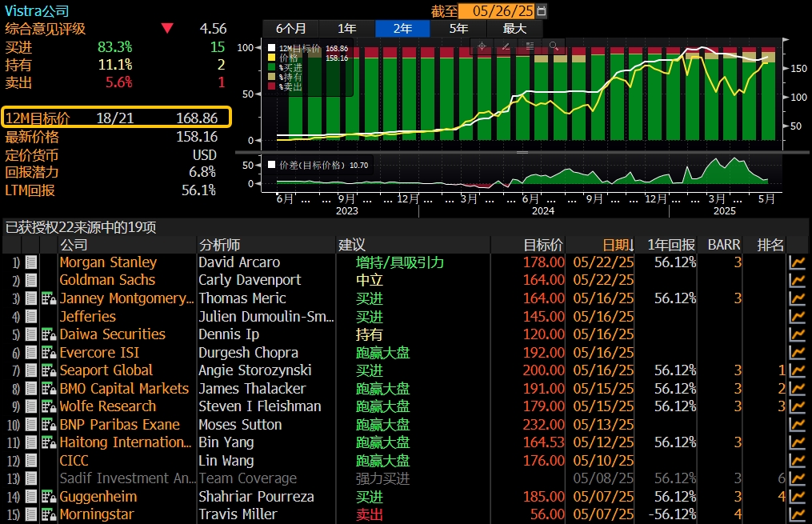Click the 56.00 Morningstar target price
Screen dimensions: 812x524
(x=547, y=514)
